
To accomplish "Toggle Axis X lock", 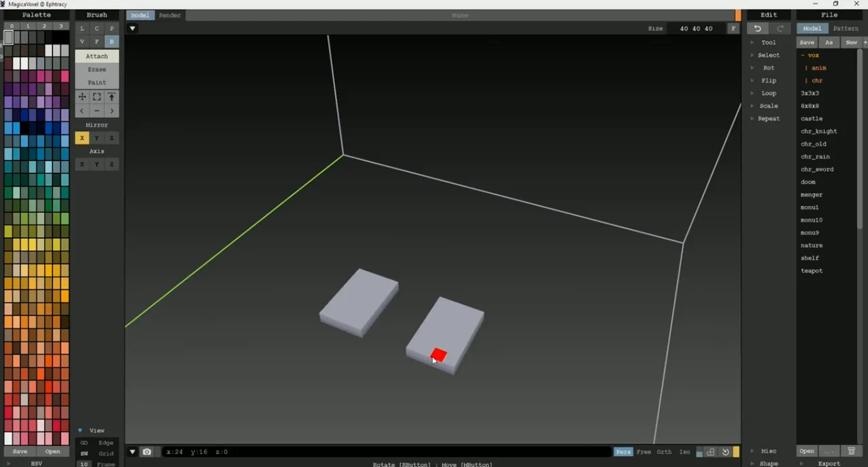I will point(82,165).
